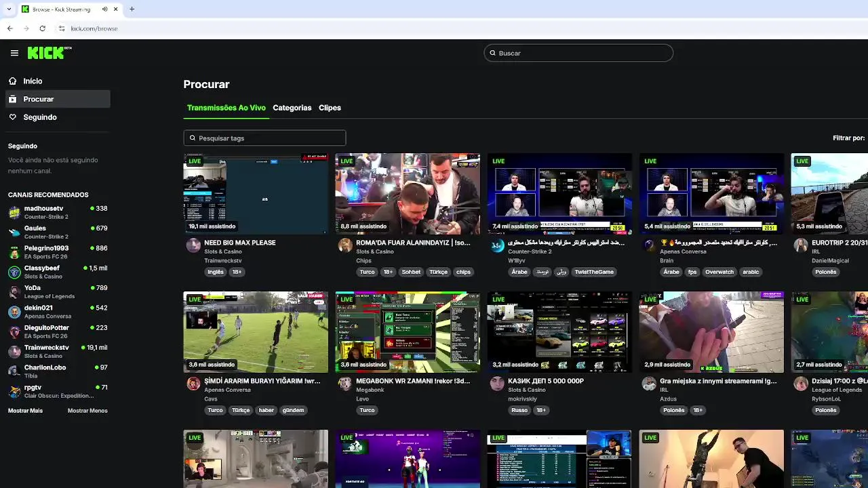The width and height of the screenshot is (868, 488).
Task: Filter by the haber tag
Action: 266,410
